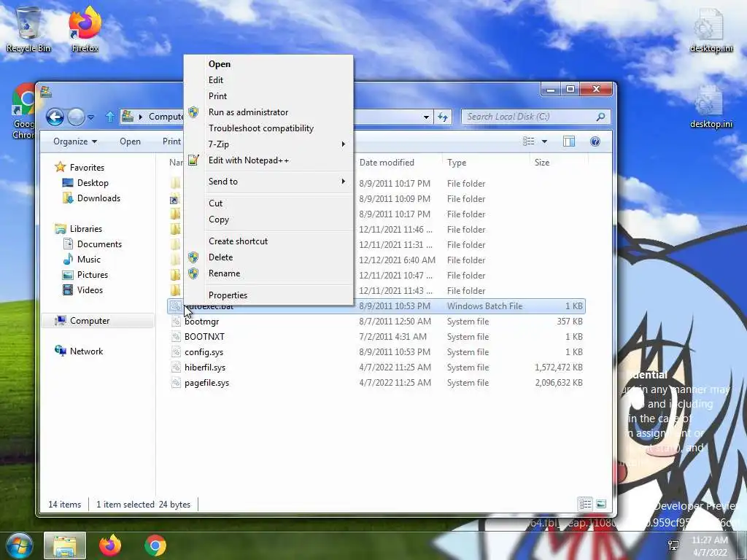The width and height of the screenshot is (747, 560).
Task: Choose Delete in the context menu
Action: pyautogui.click(x=269, y=257)
